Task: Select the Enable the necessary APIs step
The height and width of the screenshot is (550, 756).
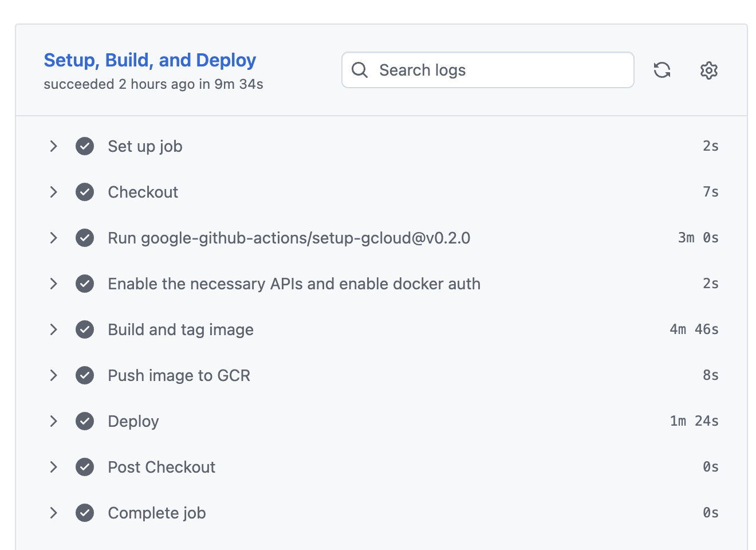Action: 294,284
